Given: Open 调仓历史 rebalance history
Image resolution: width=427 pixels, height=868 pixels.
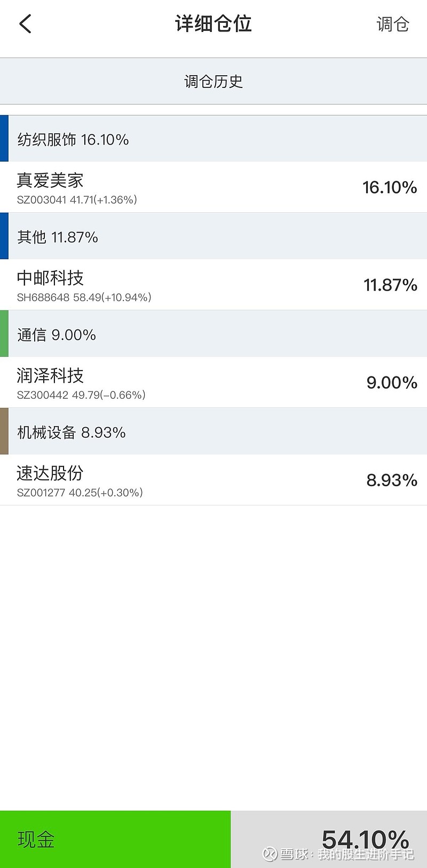Looking at the screenshot, I should (x=213, y=82).
